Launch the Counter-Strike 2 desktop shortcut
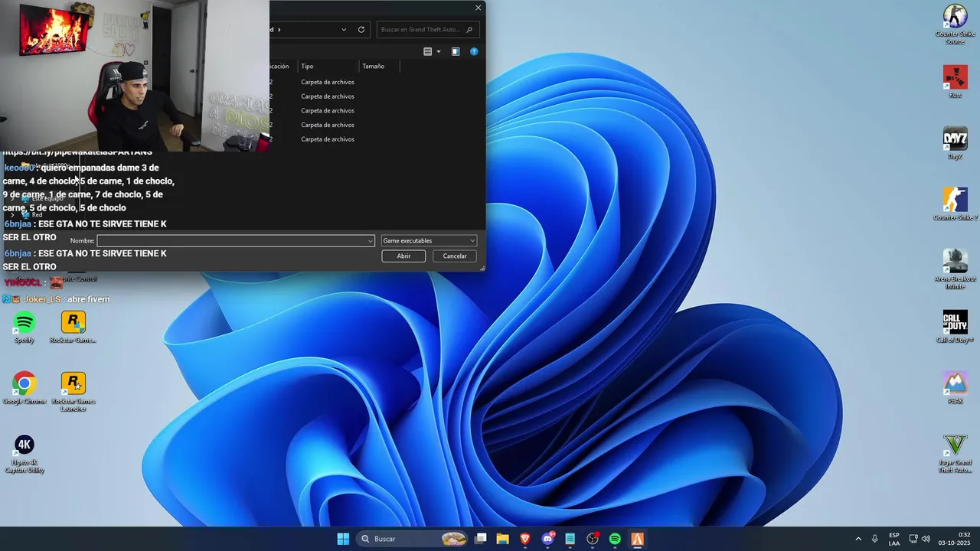 coord(955,204)
